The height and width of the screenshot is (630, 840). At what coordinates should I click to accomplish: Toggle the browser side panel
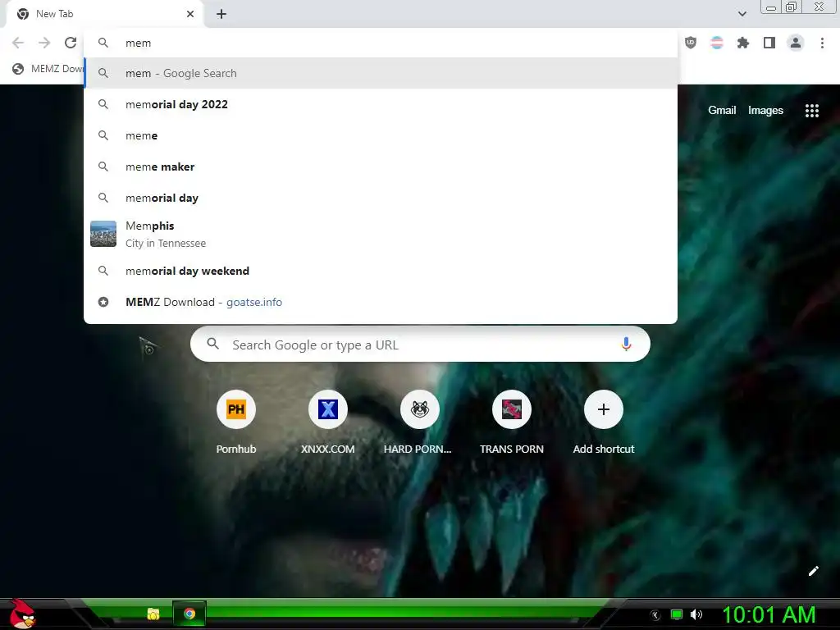click(x=769, y=43)
